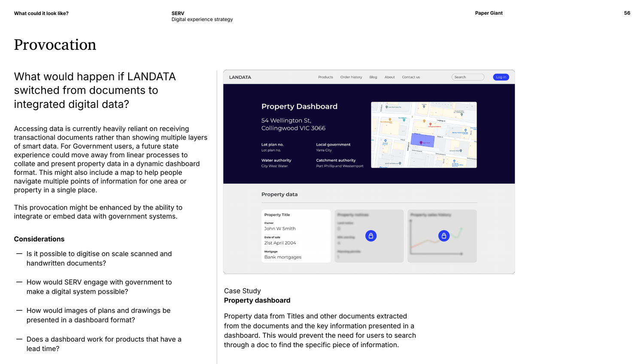644x364 pixels.
Task: Click the map thumbnail of Collingwood
Action: point(424,135)
